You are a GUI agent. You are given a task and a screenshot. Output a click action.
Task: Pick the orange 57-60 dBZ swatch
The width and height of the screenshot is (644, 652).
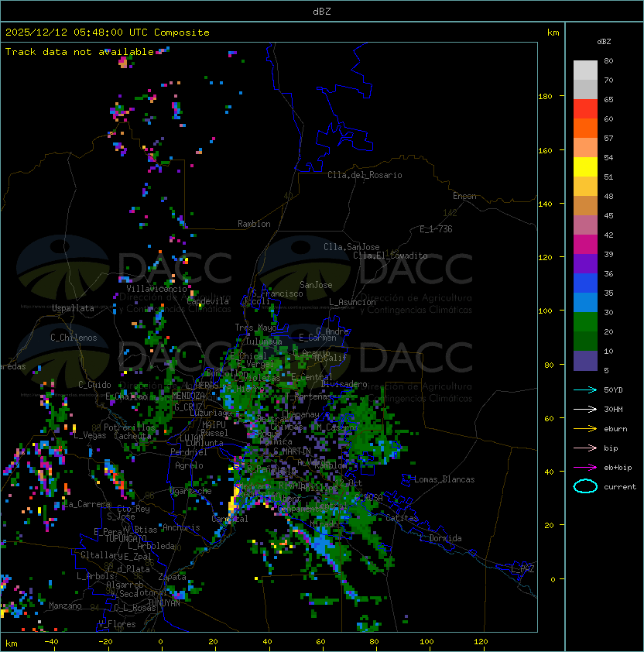(585, 129)
